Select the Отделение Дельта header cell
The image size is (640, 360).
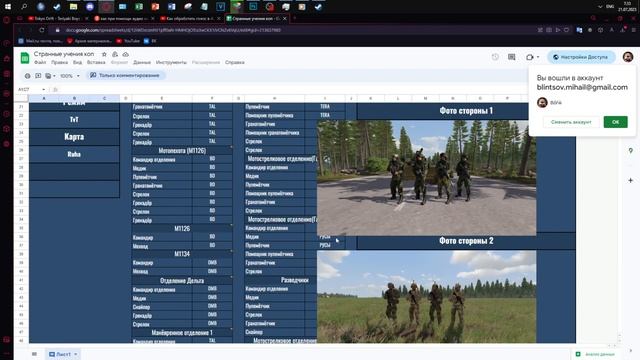coord(182,280)
